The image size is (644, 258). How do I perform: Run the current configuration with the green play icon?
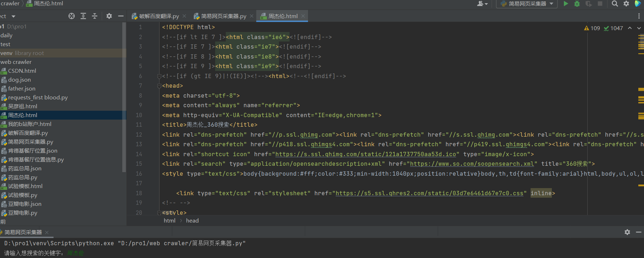click(566, 4)
